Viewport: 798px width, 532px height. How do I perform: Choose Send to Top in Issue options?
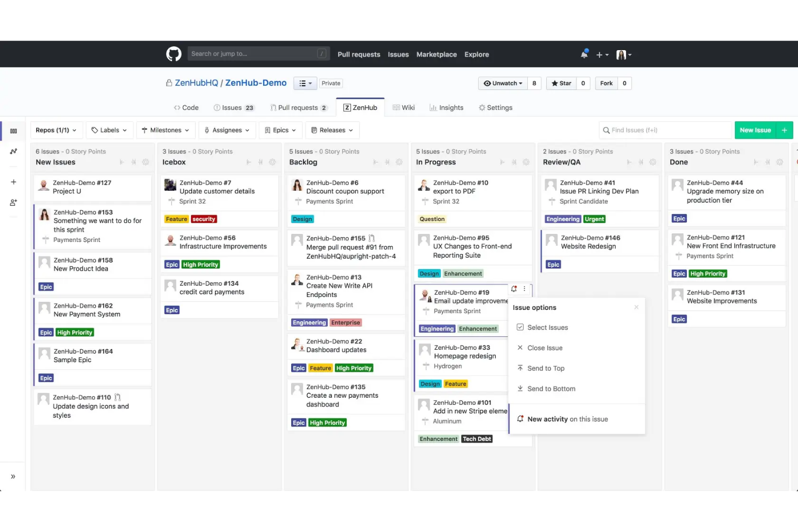tap(576, 369)
